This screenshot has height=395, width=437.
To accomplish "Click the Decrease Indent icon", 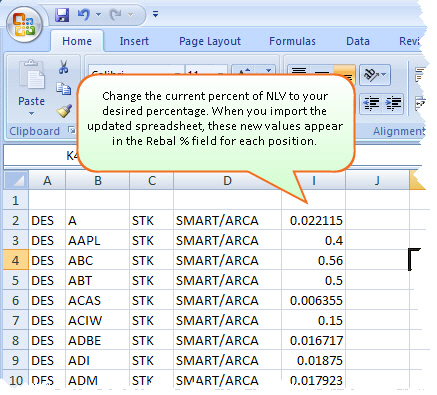I will click(371, 103).
